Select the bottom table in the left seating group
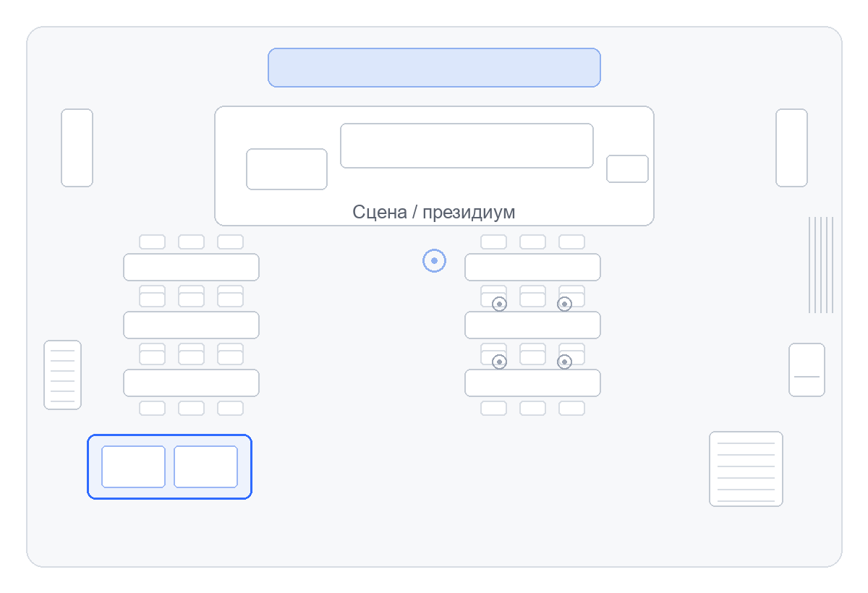 191,383
